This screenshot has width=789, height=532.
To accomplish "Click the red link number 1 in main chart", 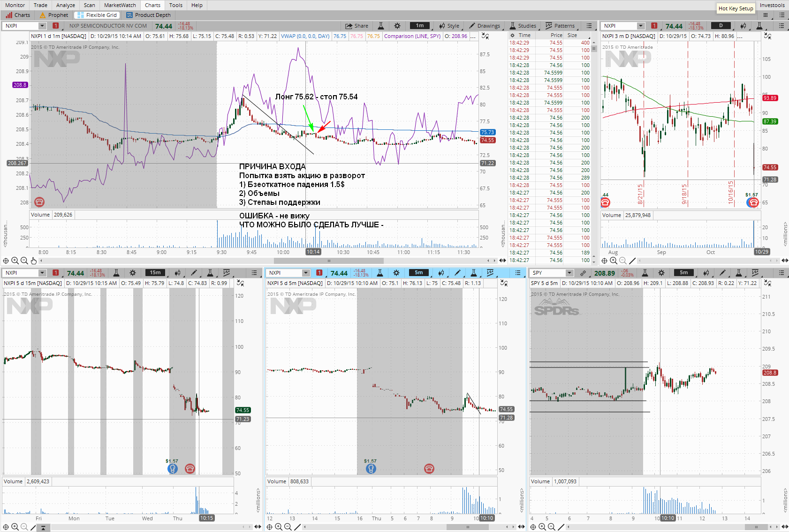I will pyautogui.click(x=56, y=26).
